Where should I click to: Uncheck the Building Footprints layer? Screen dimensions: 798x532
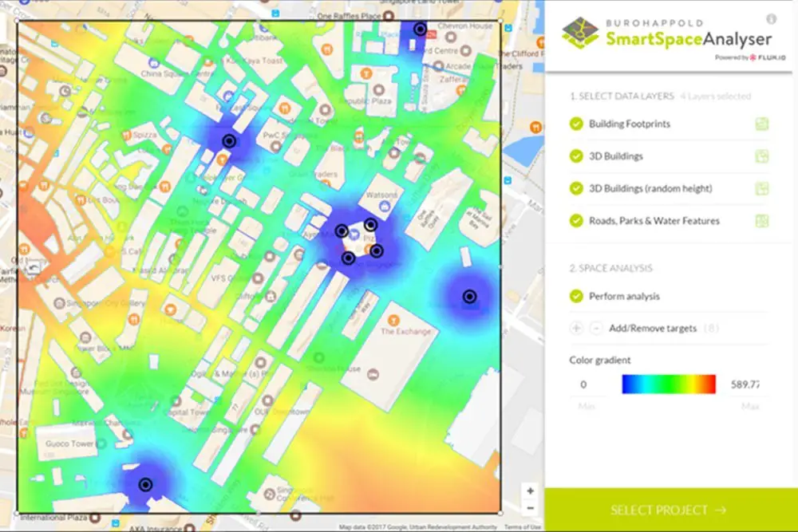576,124
